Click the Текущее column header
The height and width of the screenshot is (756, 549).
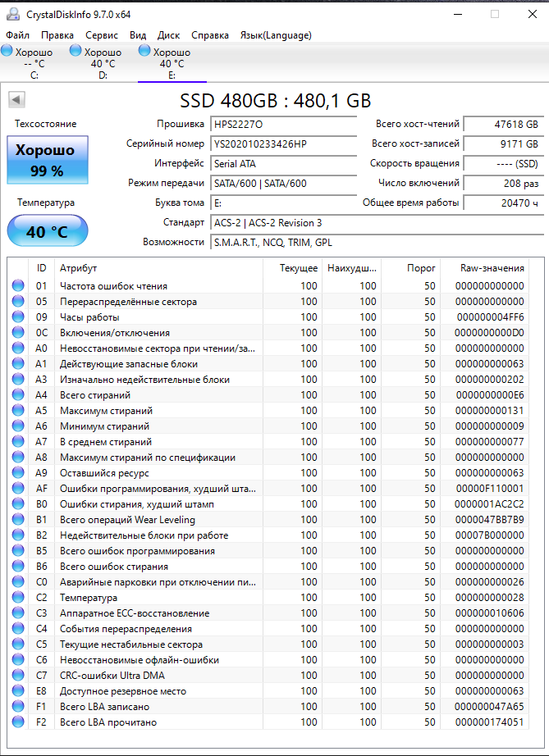tap(293, 268)
